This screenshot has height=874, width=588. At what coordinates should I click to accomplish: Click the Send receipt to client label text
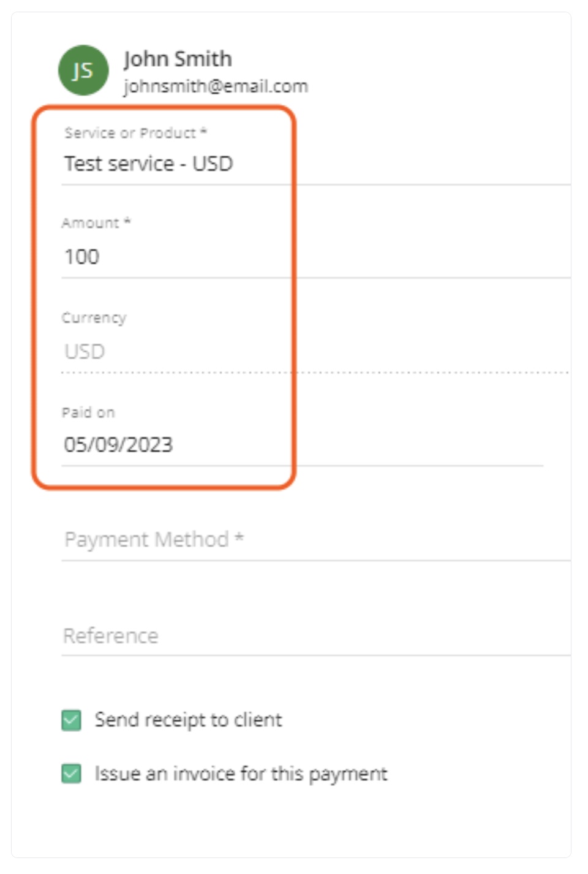point(189,720)
